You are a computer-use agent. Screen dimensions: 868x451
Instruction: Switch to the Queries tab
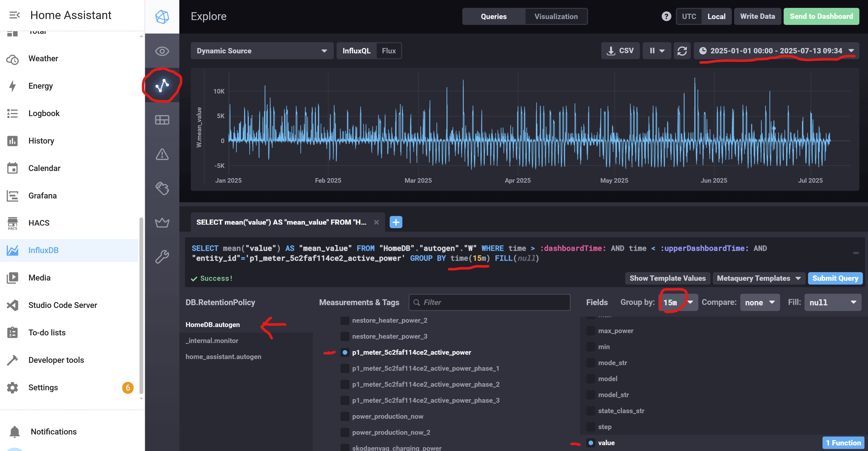point(493,17)
